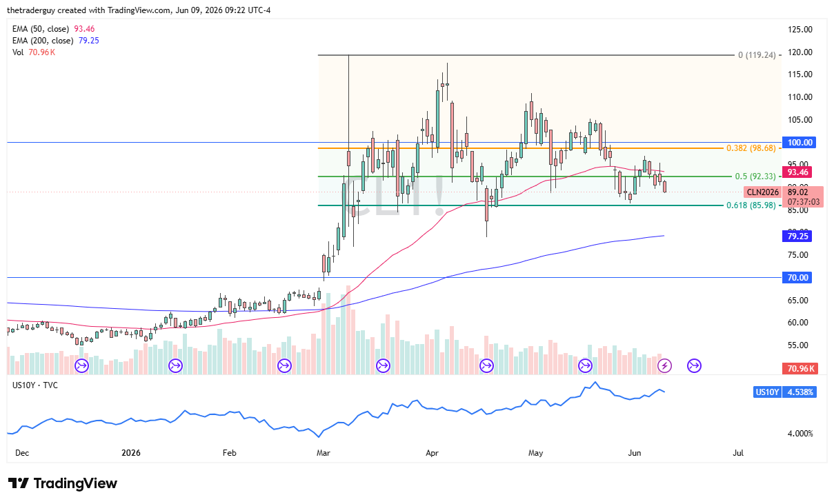The image size is (834, 504).
Task: Click the 0.618 (85.98) Fibonacci label
Action: [x=751, y=205]
